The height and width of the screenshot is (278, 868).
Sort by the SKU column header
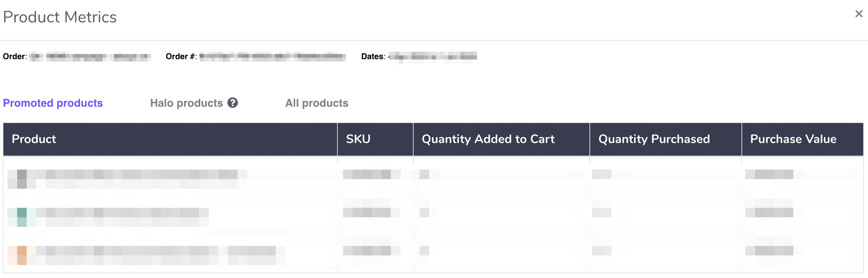click(x=358, y=139)
